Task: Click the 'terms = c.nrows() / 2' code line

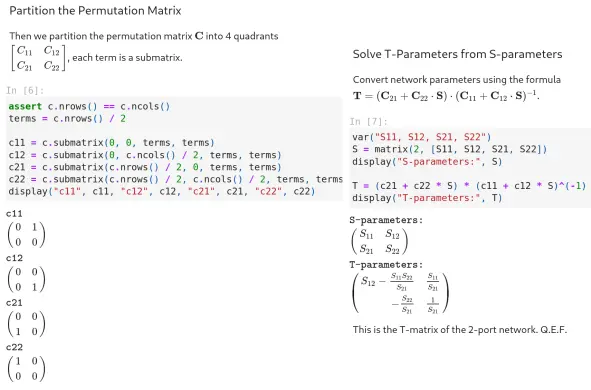Action: pyautogui.click(x=67, y=119)
